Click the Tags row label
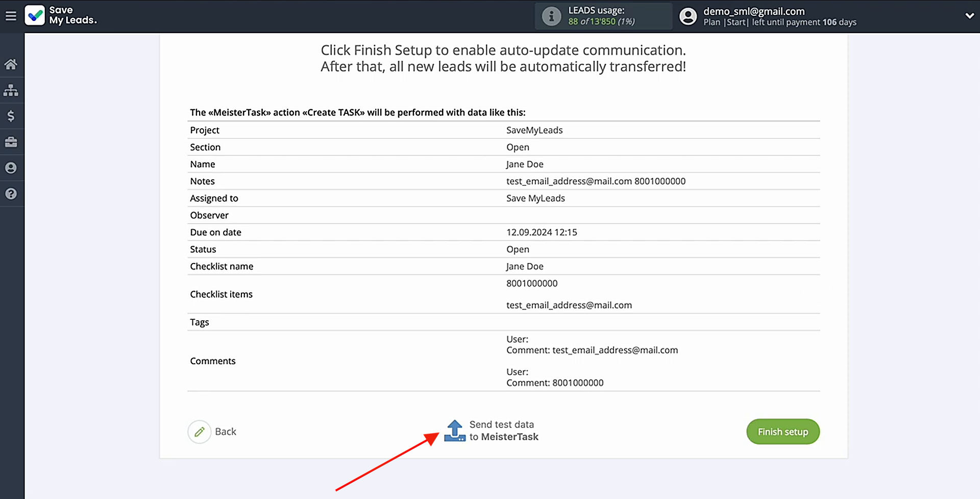The image size is (980, 499). pos(200,322)
